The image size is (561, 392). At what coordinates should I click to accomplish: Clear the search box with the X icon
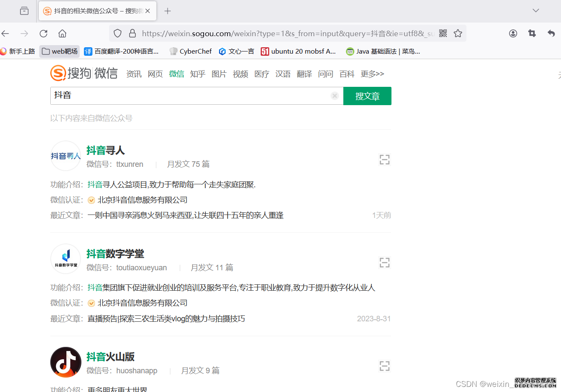335,96
